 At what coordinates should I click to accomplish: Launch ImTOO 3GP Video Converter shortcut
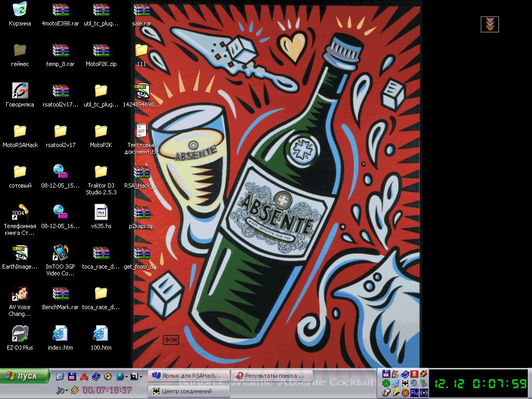pyautogui.click(x=60, y=260)
